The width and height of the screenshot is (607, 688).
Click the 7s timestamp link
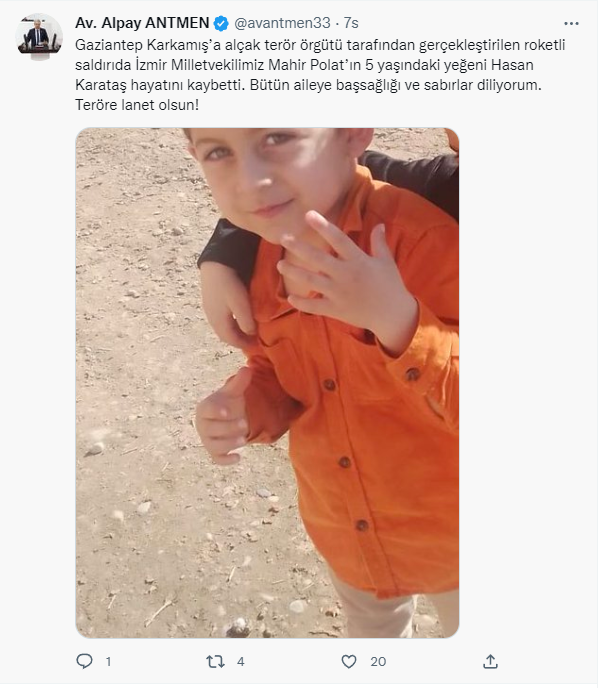(351, 23)
